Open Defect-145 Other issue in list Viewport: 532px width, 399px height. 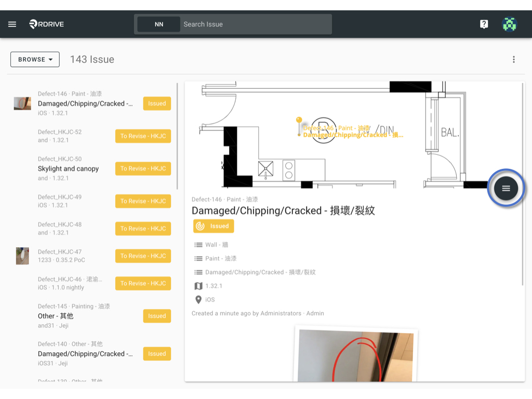tap(91, 316)
